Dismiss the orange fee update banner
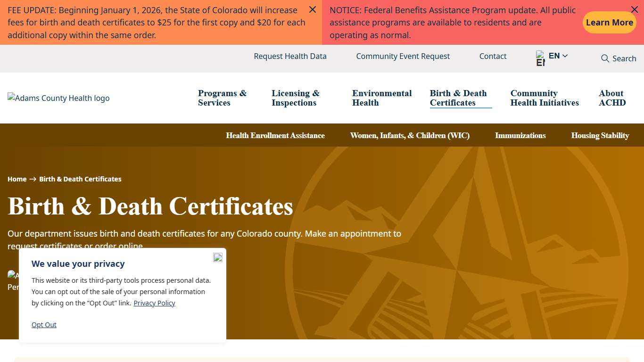644x362 pixels. pyautogui.click(x=312, y=9)
